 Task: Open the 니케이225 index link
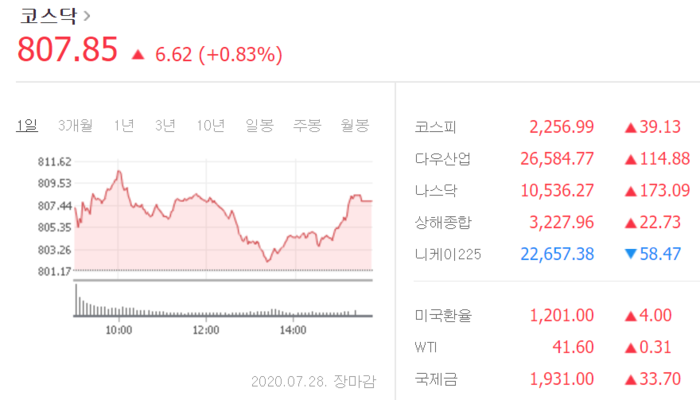pyautogui.click(x=447, y=254)
